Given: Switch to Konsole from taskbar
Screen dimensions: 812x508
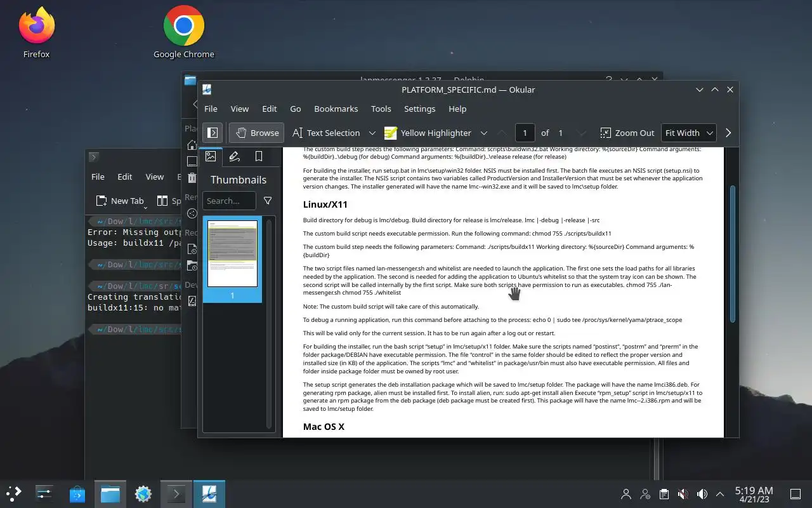Looking at the screenshot, I should tap(176, 493).
